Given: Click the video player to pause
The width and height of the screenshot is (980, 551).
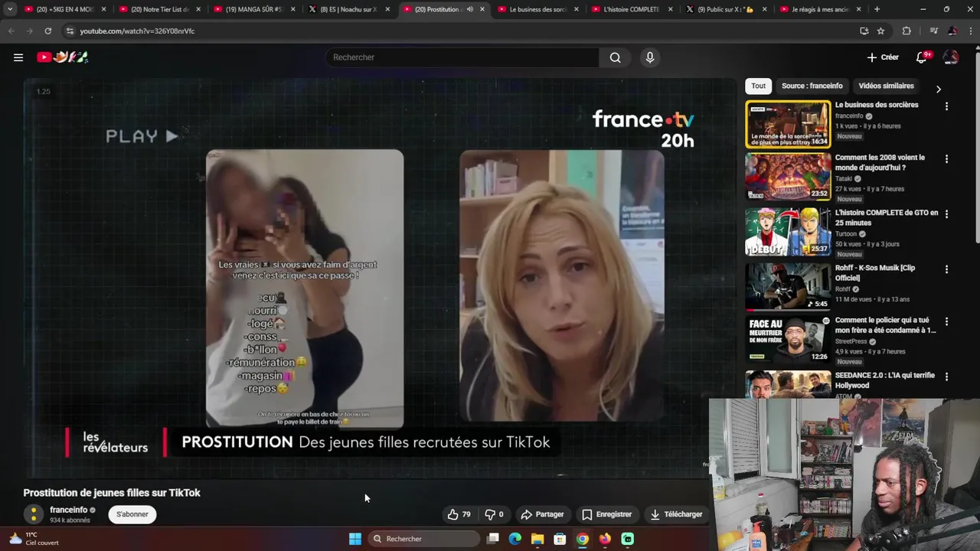Looking at the screenshot, I should 379,279.
